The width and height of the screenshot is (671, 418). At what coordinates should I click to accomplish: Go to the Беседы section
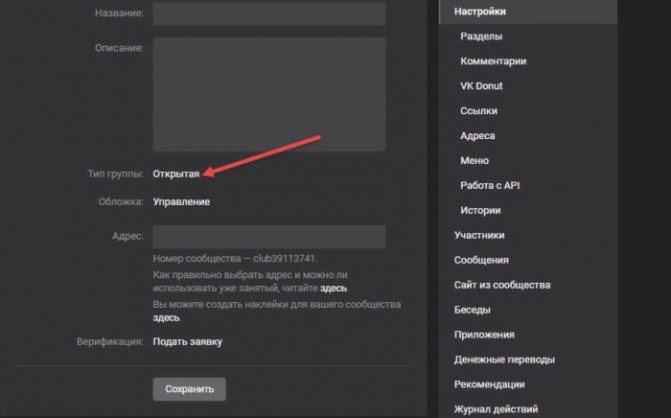pyautogui.click(x=472, y=310)
